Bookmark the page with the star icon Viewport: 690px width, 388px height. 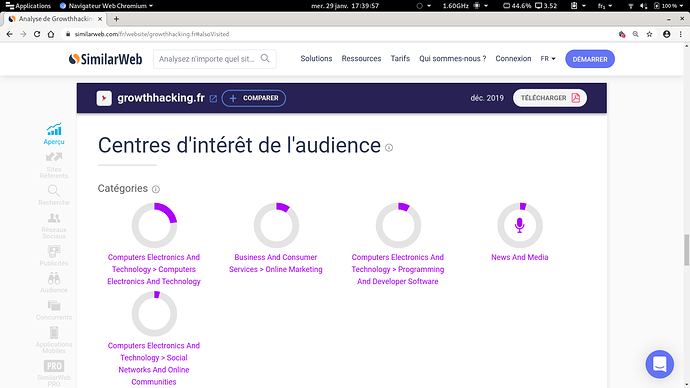pos(649,34)
